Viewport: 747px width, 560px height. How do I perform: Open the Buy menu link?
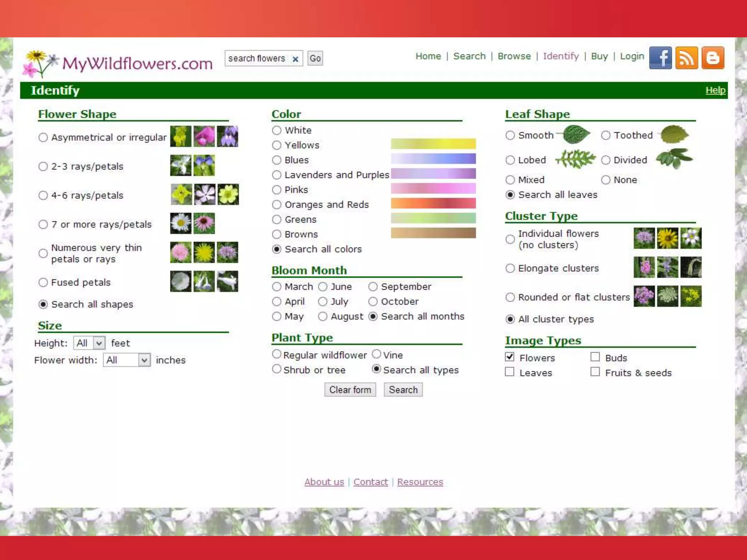pyautogui.click(x=599, y=56)
